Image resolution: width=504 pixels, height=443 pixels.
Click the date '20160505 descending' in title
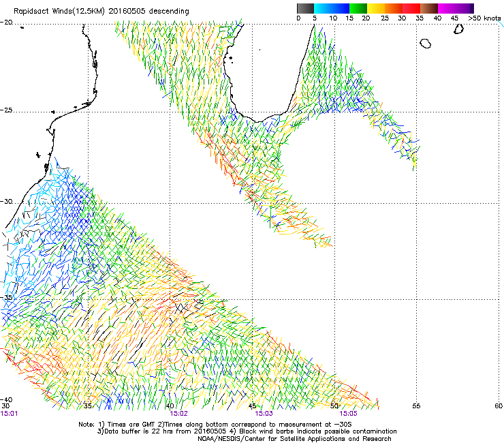coord(149,12)
